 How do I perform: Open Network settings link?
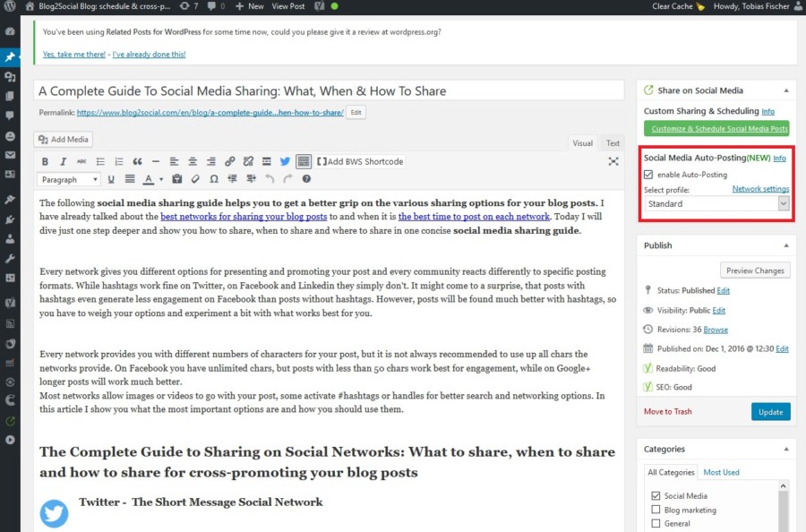click(x=760, y=189)
